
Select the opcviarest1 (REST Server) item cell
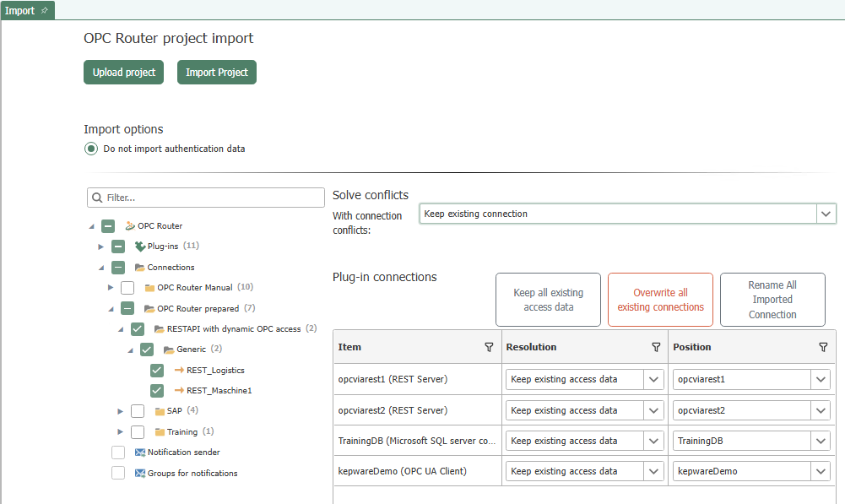click(418, 380)
